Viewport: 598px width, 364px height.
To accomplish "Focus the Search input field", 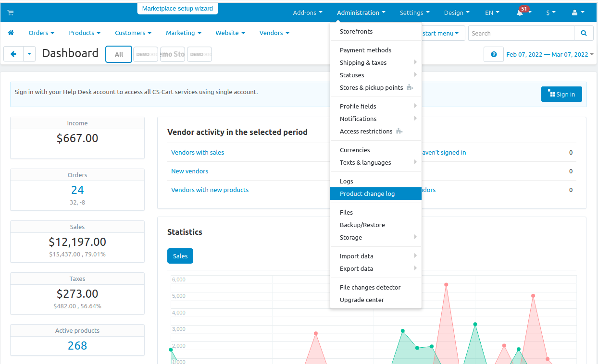I will [x=521, y=33].
